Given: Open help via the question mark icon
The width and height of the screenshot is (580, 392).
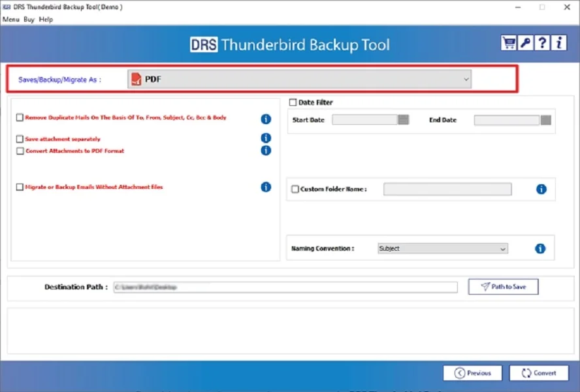Looking at the screenshot, I should (x=541, y=42).
